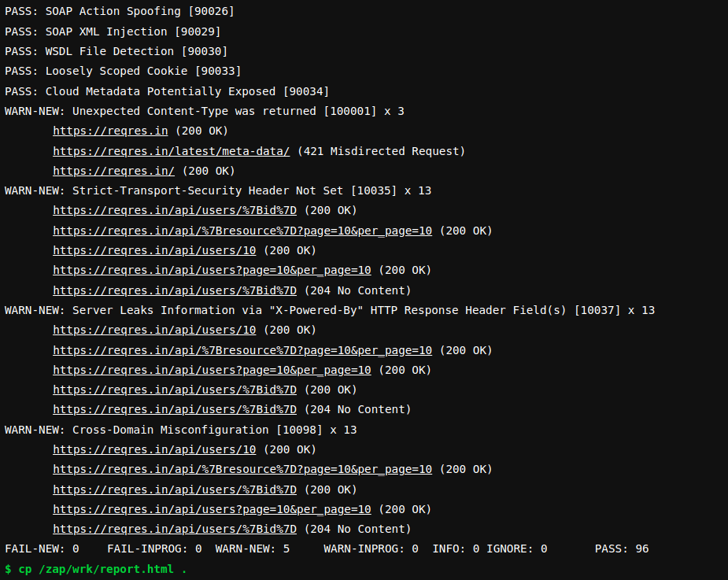
Task: Click the PASS: SOAP Action Spoofing line
Action: [120, 11]
